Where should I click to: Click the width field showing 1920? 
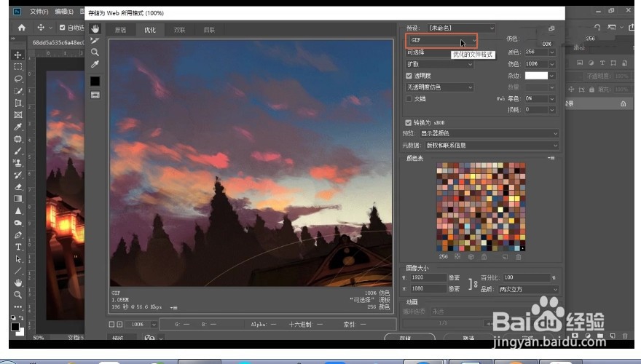(428, 277)
